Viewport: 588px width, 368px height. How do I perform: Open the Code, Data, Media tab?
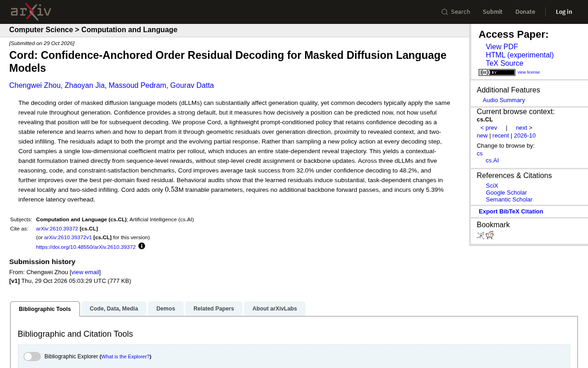pyautogui.click(x=114, y=309)
